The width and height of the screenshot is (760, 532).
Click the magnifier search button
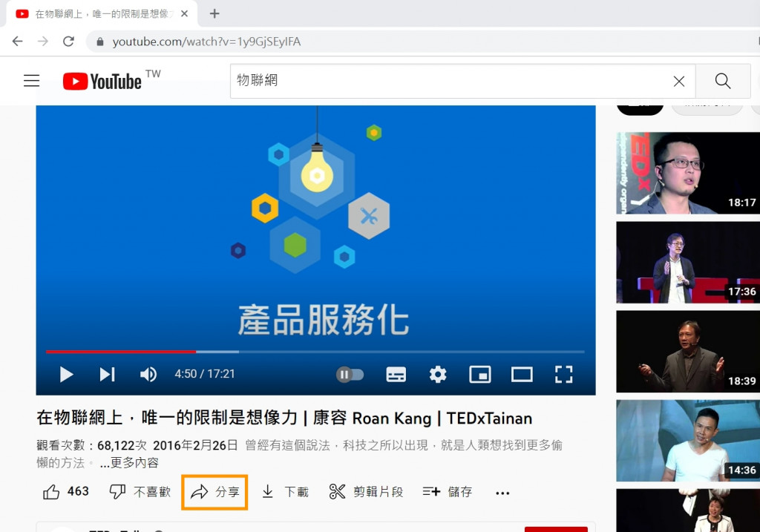coord(723,81)
